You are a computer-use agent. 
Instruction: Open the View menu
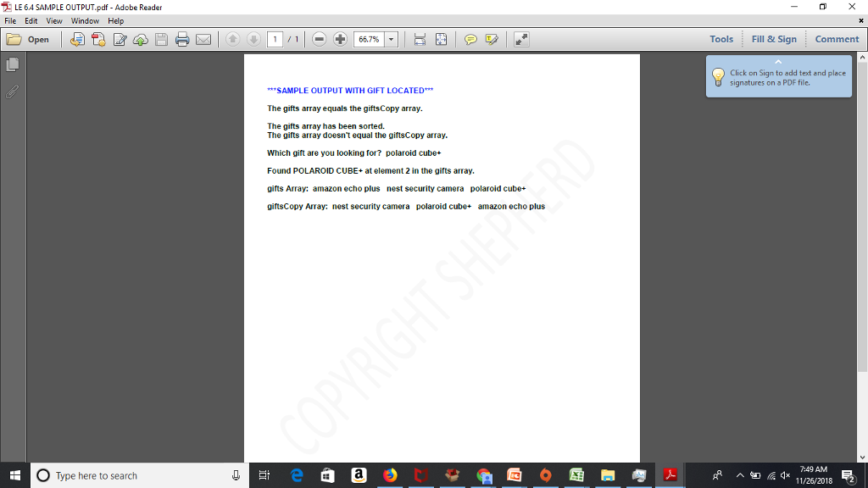coord(54,20)
